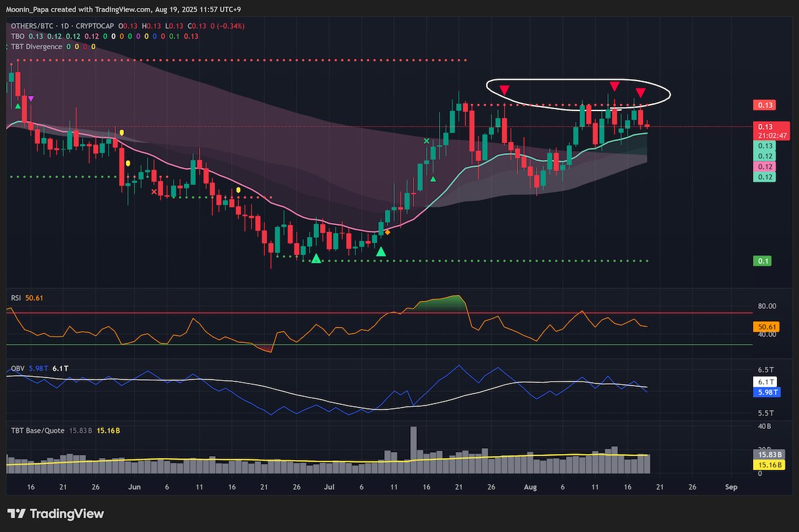The image size is (799, 532).
Task: Click the green X marker near July 16
Action: pos(427,141)
